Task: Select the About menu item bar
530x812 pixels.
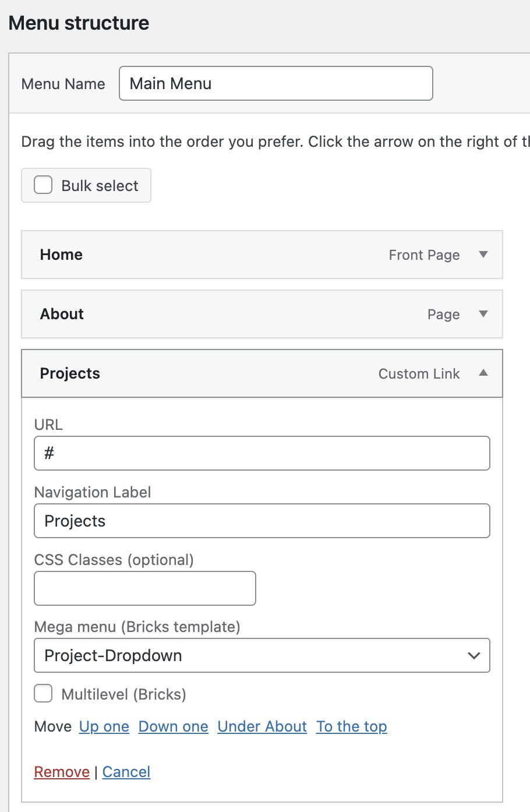Action: 262,314
